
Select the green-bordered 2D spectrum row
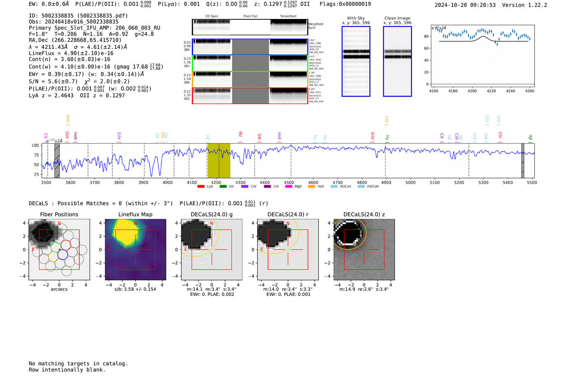pyautogui.click(x=250, y=63)
